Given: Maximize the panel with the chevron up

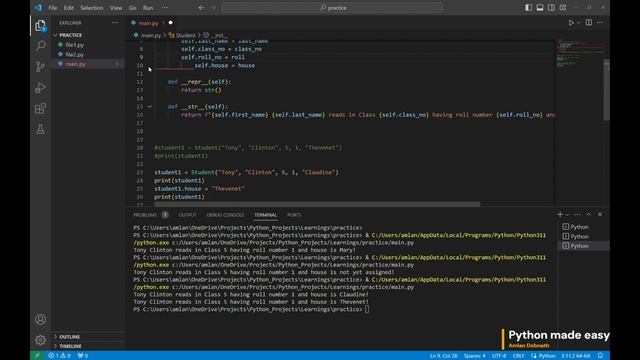Looking at the screenshot, I should (589, 214).
